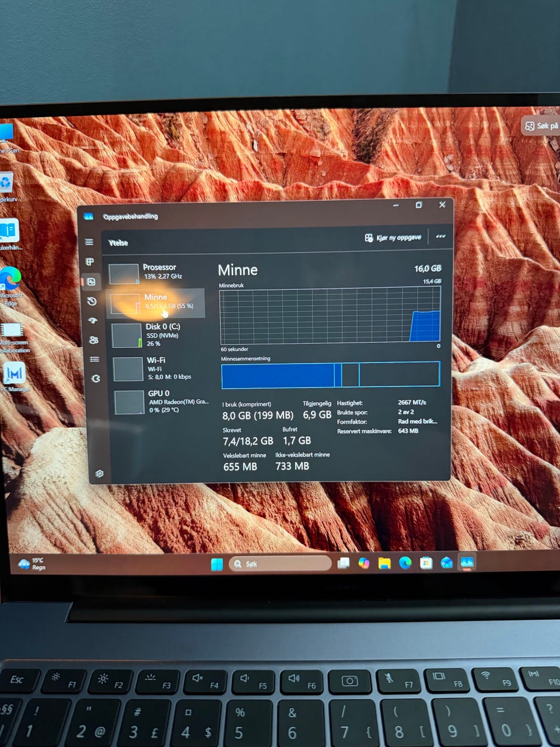Open the user manual book desktop icon
This screenshot has width=560, height=747.
[x=9, y=235]
